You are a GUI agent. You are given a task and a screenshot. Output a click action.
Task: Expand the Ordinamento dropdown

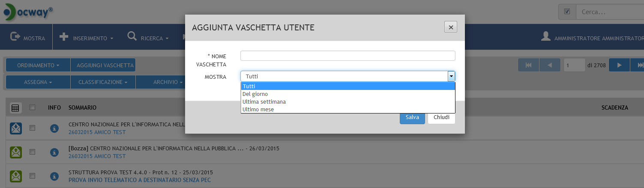38,65
